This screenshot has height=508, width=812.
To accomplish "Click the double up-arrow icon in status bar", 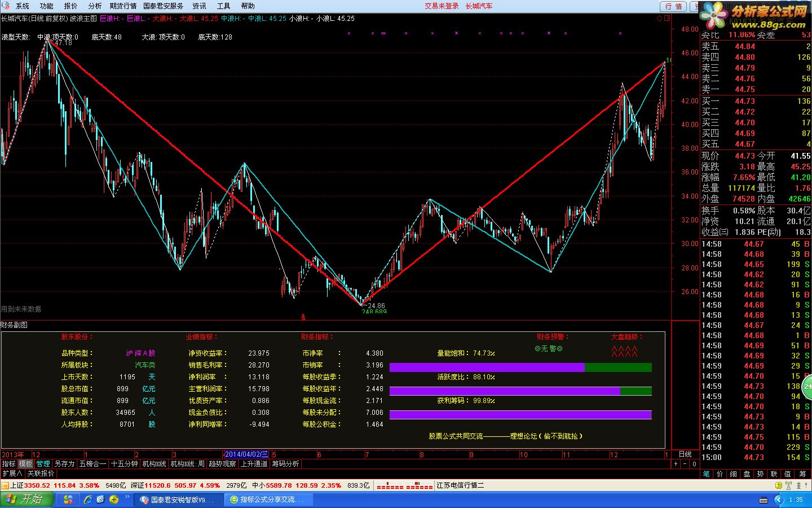I will click(798, 485).
